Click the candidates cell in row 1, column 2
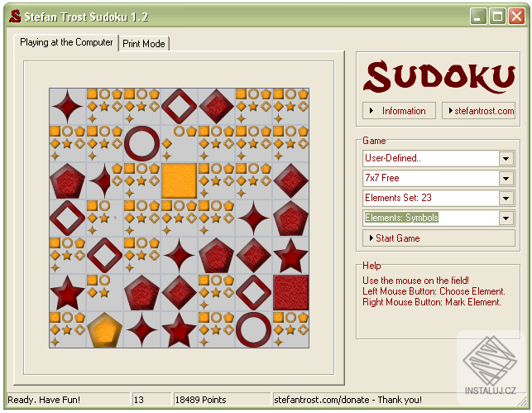The height and width of the screenshot is (413, 532). tap(104, 106)
